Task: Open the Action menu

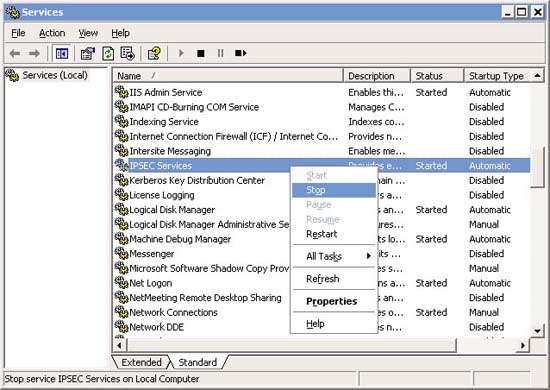Action: [x=52, y=33]
